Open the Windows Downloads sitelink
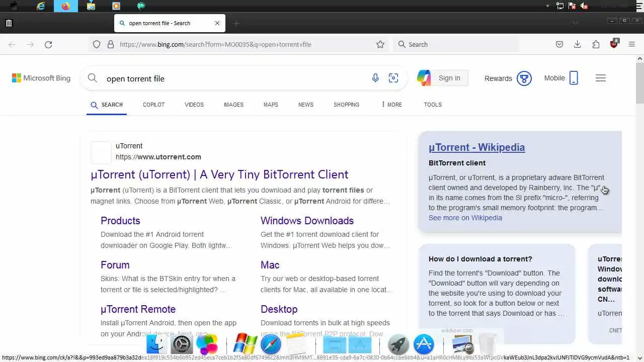This screenshot has height=362, width=644. click(x=307, y=221)
